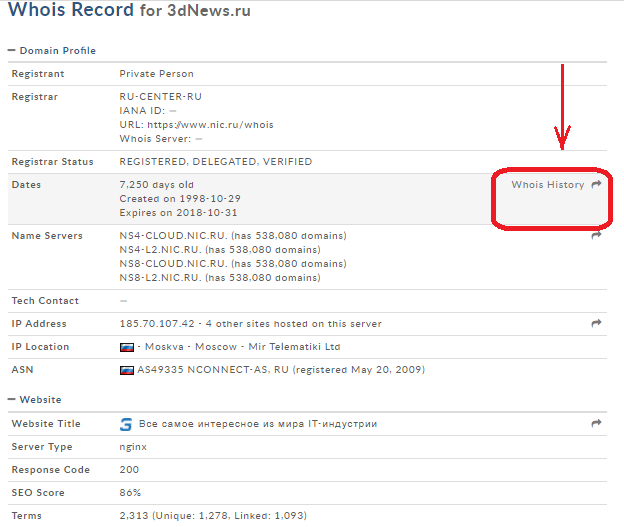Click the 'IANA ID:' line
The image size is (624, 527).
[x=148, y=111]
